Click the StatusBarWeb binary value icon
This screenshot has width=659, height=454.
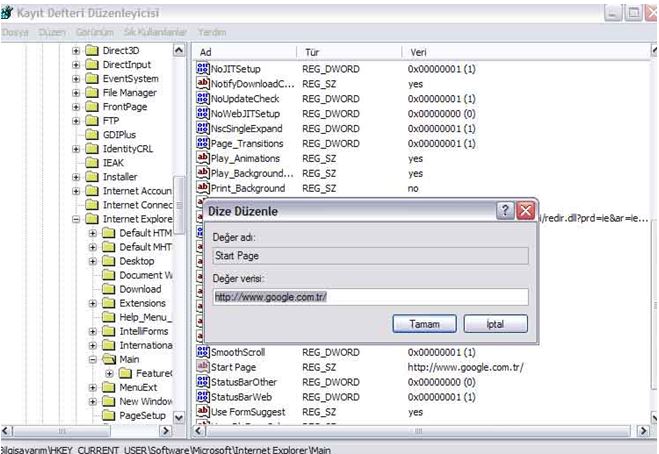pos(203,397)
